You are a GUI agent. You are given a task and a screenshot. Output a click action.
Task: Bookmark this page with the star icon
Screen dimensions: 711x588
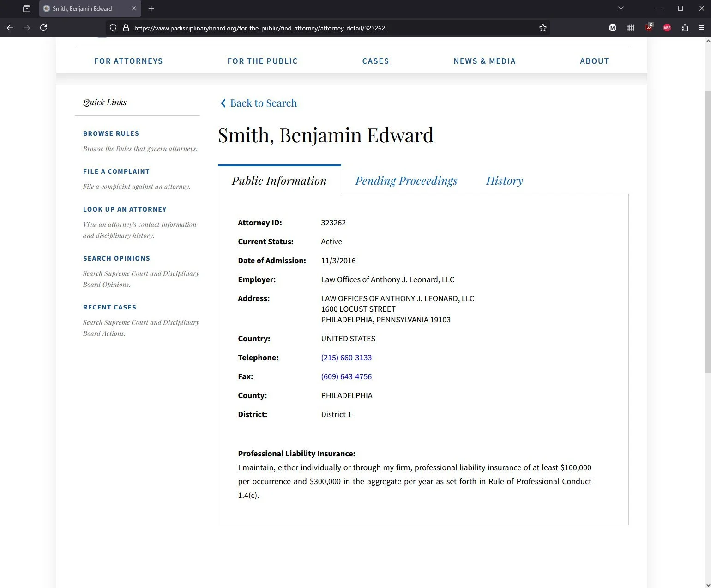click(x=543, y=28)
